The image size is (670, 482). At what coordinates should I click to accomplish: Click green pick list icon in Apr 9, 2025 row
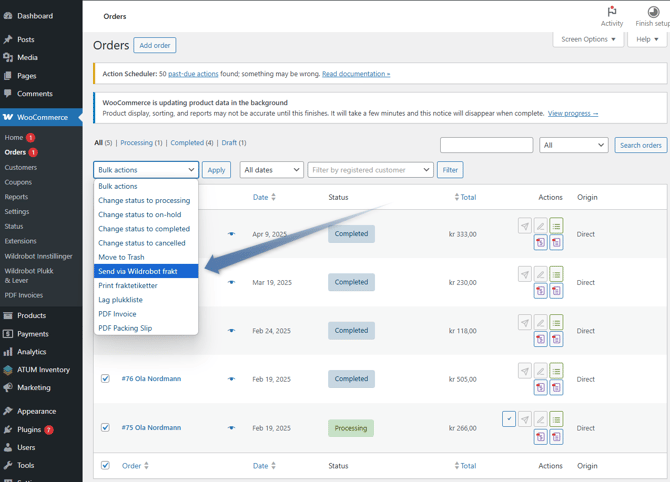pos(556,226)
